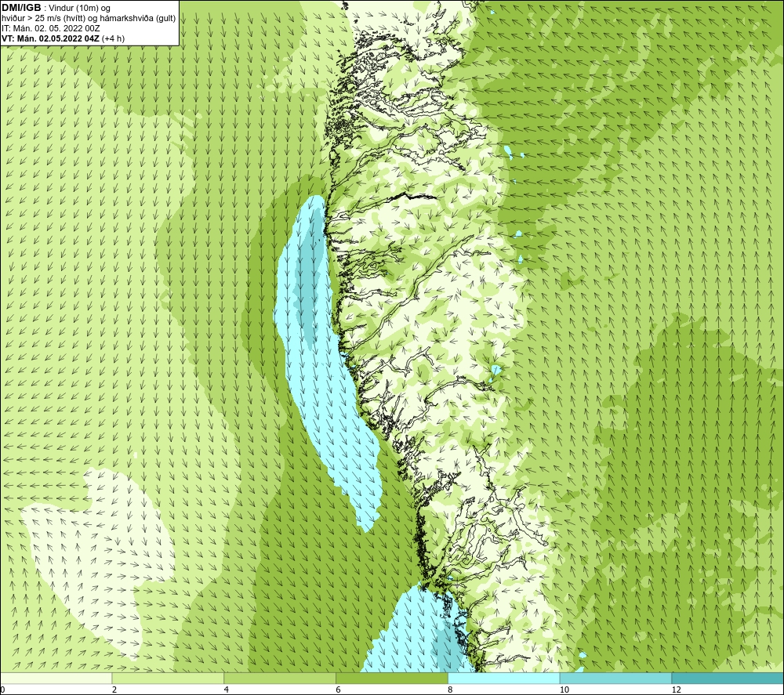Click the 10–12 medium cyan color bar segment

[616, 678]
